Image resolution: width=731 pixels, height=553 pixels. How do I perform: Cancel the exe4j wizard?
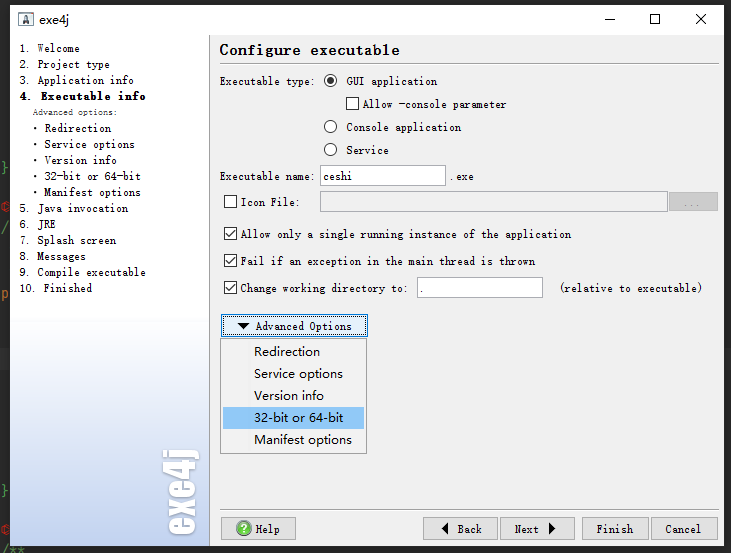point(683,529)
